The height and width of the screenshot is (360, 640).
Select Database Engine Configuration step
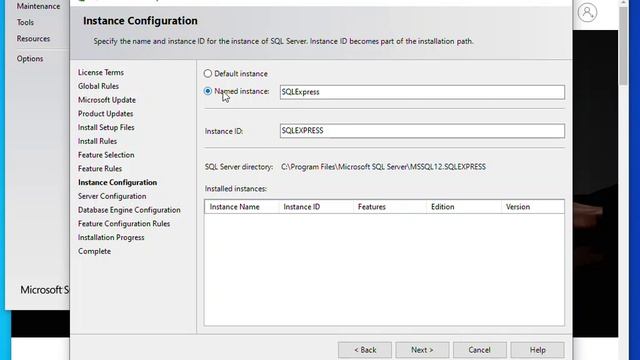point(129,210)
